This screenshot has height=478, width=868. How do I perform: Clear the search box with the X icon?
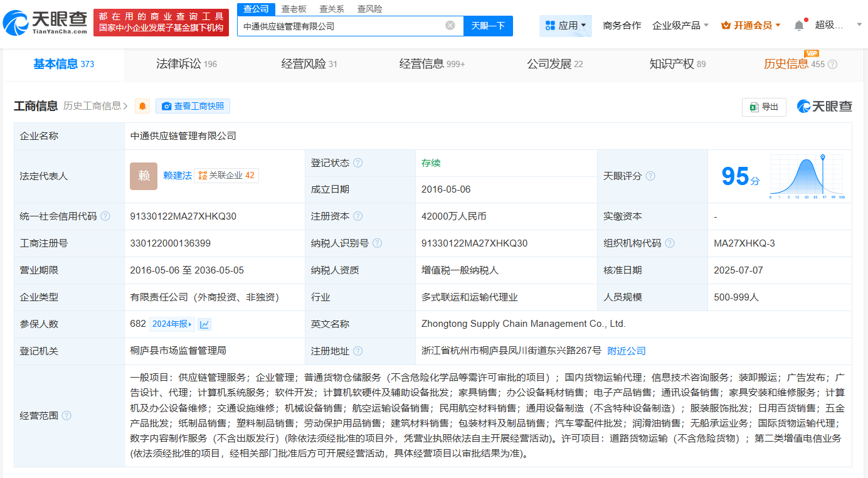click(450, 26)
